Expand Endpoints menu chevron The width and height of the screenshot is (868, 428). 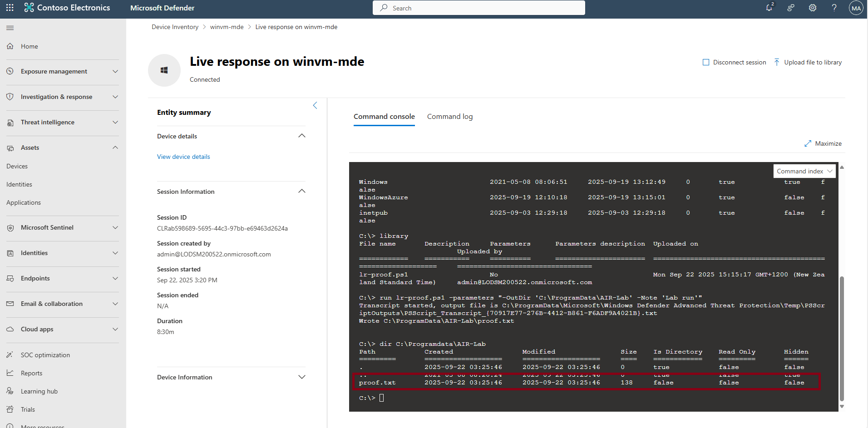tap(115, 278)
